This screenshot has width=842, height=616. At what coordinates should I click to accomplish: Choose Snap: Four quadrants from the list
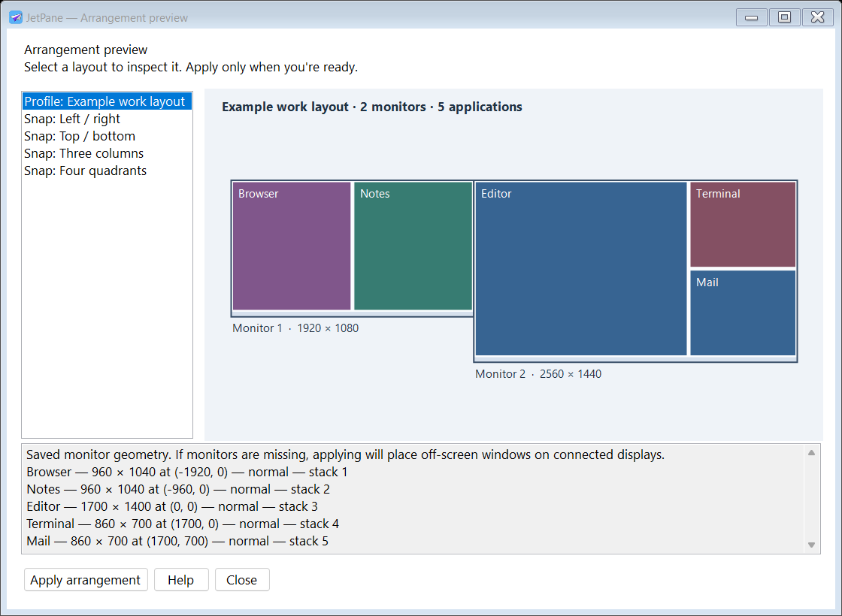[107, 170]
